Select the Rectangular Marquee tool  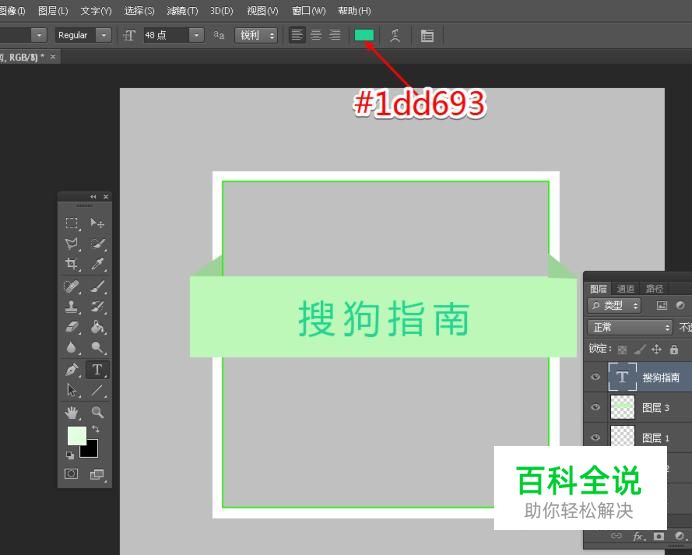click(71, 223)
